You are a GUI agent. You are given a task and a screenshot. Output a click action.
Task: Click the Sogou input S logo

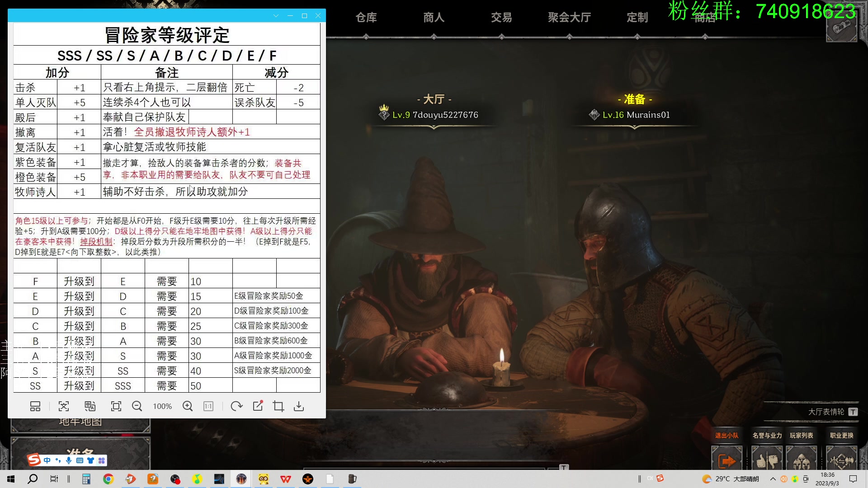tap(34, 460)
